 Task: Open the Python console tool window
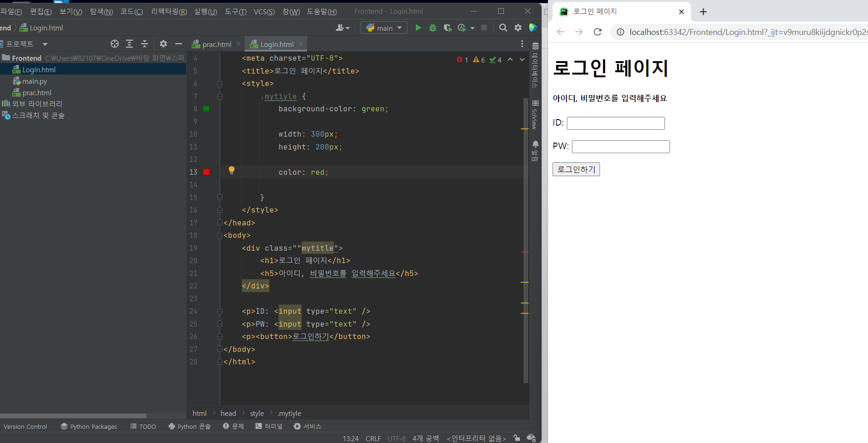[x=190, y=426]
